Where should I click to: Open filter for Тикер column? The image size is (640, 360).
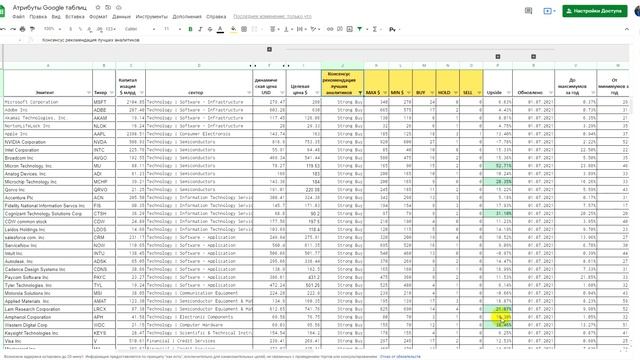[111, 93]
